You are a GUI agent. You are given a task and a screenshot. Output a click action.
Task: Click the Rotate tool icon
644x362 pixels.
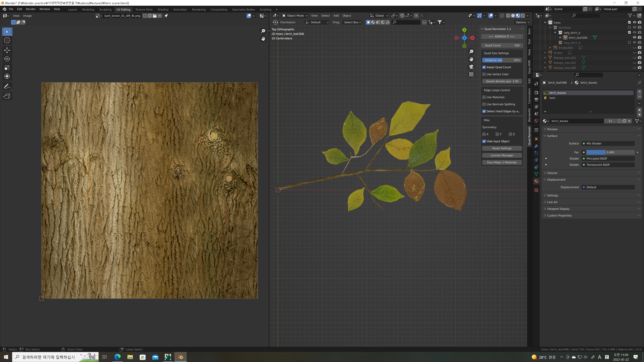[7, 59]
